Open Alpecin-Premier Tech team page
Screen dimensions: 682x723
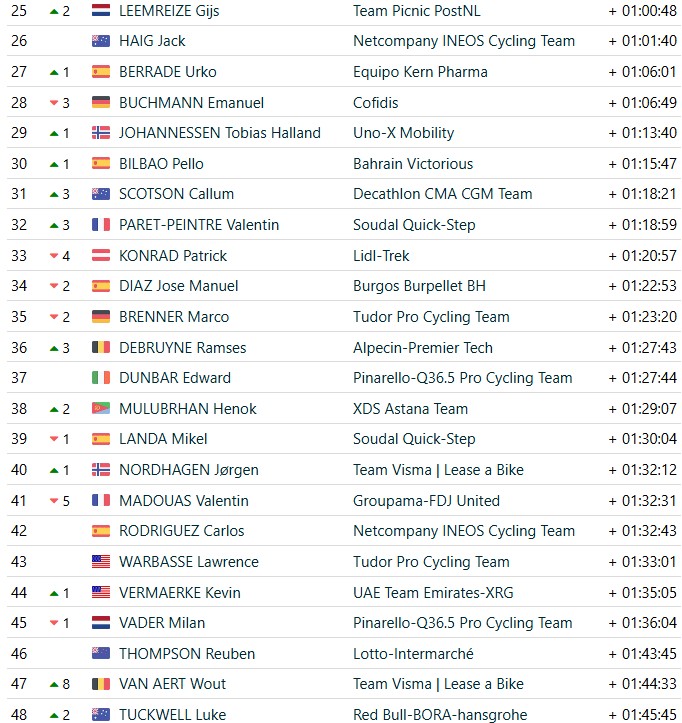coord(423,348)
